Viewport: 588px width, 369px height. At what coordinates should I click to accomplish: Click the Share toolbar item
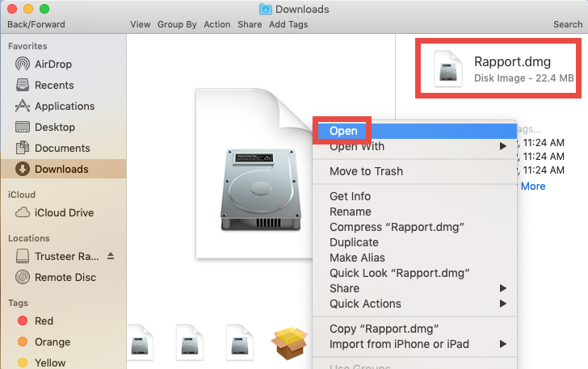[x=250, y=24]
